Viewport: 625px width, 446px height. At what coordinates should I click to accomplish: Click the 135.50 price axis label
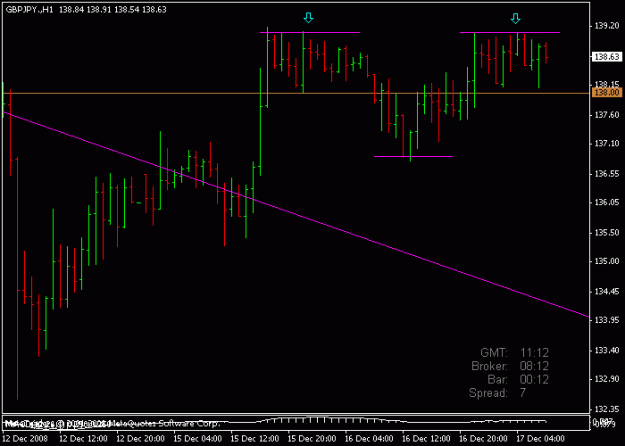tap(607, 232)
